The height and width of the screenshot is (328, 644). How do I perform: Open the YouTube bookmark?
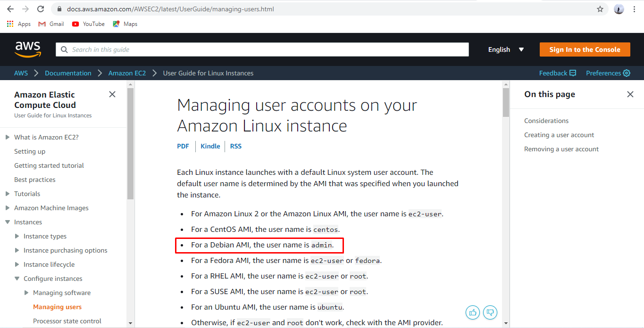pyautogui.click(x=88, y=24)
